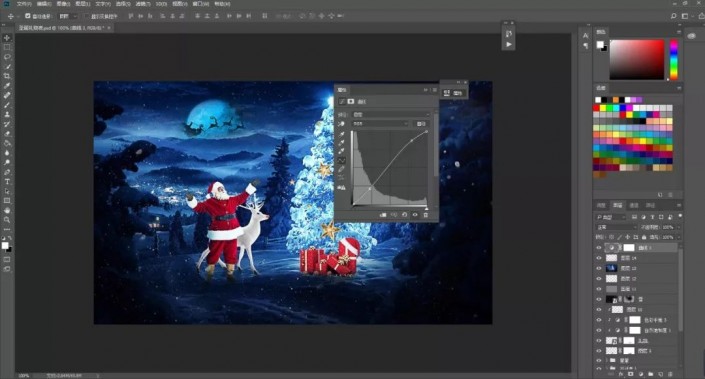Open the Properties panel flyout menu
The height and width of the screenshot is (379, 705).
pyautogui.click(x=434, y=90)
